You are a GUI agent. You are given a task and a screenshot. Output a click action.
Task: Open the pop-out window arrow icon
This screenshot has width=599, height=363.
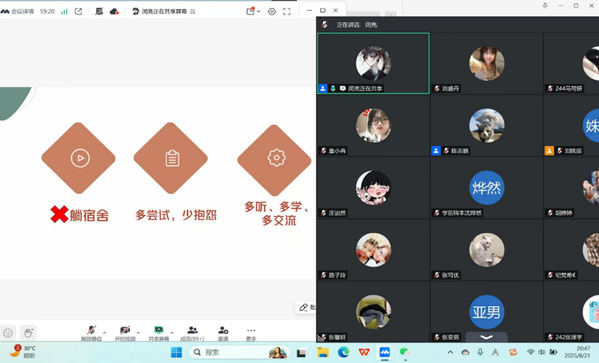pyautogui.click(x=78, y=11)
